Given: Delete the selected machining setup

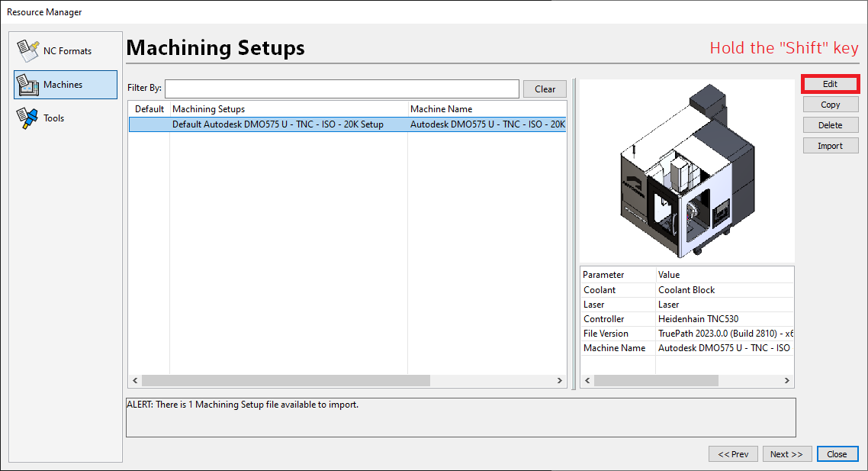Looking at the screenshot, I should 831,125.
